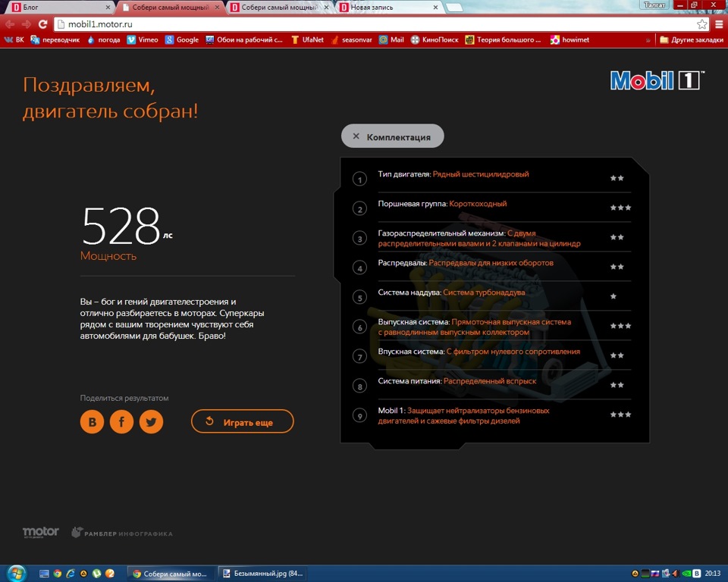This screenshot has width=728, height=582.
Task: Click the Mobil 1 logo
Action: point(657,80)
